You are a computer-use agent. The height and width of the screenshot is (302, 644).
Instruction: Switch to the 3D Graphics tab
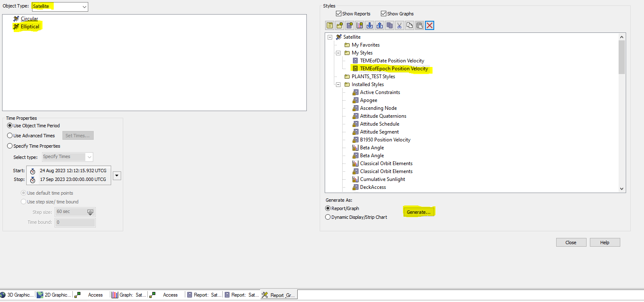[17, 295]
